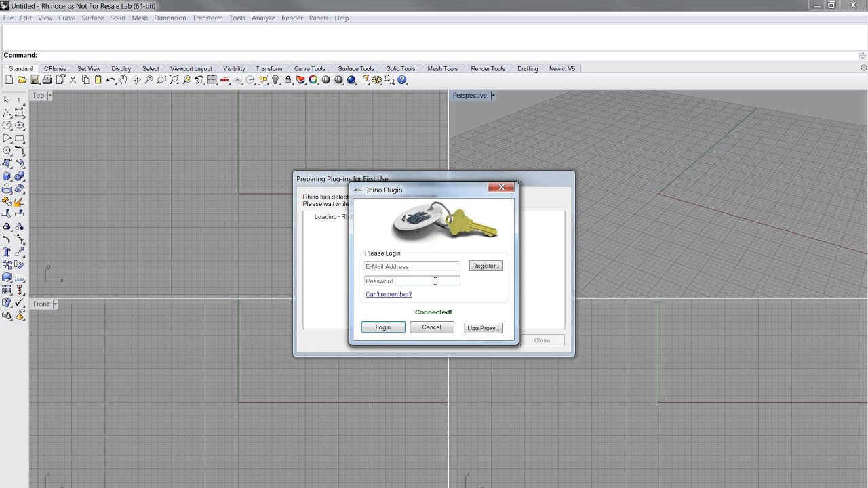Open the Surface menu

93,18
